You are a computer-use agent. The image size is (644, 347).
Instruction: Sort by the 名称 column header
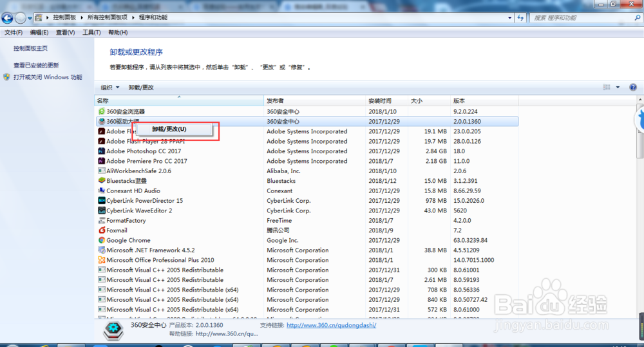point(179,100)
